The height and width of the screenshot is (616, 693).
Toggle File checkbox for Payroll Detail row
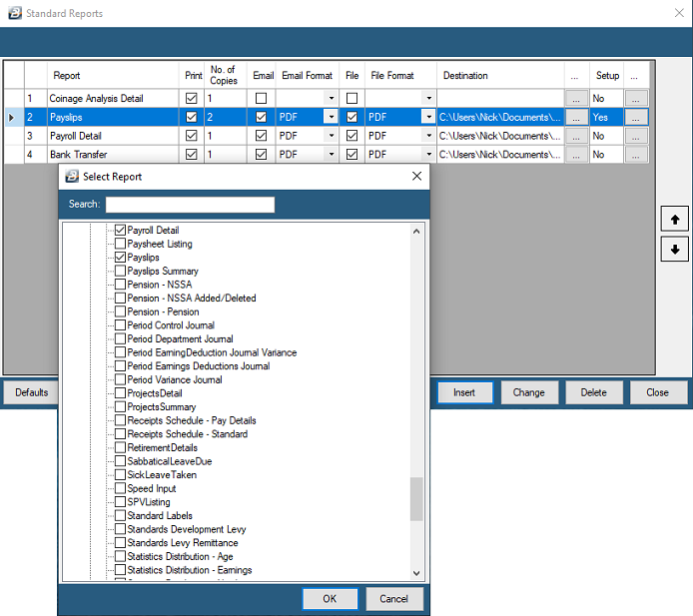coord(351,136)
